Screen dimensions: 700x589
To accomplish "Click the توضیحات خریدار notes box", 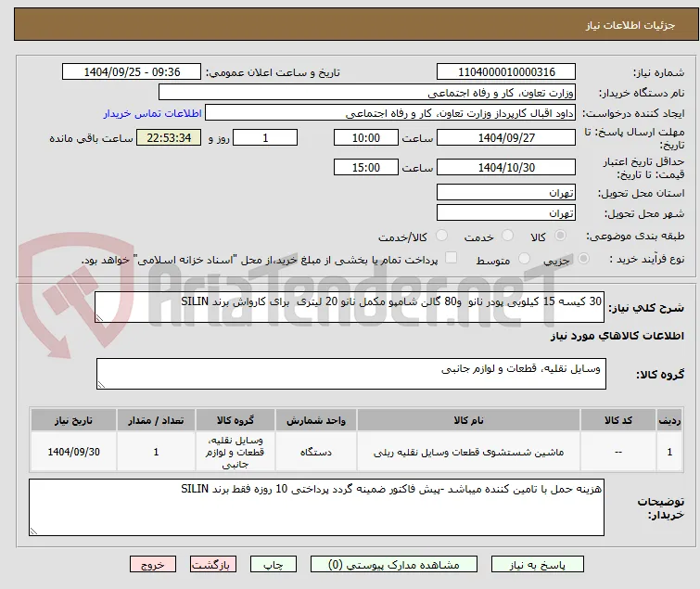I will click(316, 507).
